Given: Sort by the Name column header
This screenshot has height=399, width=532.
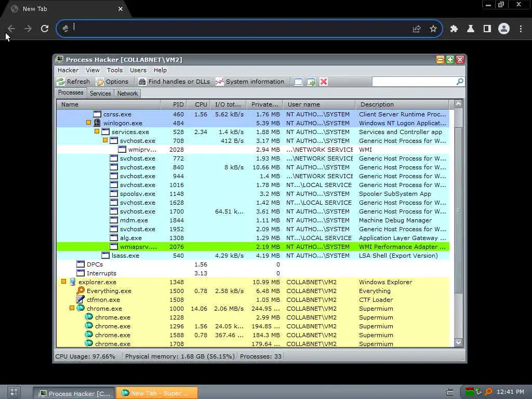Looking at the screenshot, I should (x=109, y=104).
